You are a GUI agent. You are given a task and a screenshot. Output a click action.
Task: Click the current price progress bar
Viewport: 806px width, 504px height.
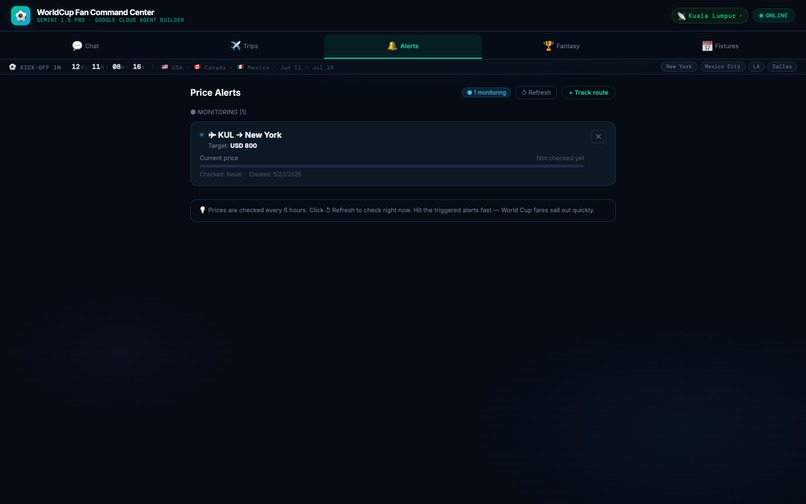click(392, 166)
